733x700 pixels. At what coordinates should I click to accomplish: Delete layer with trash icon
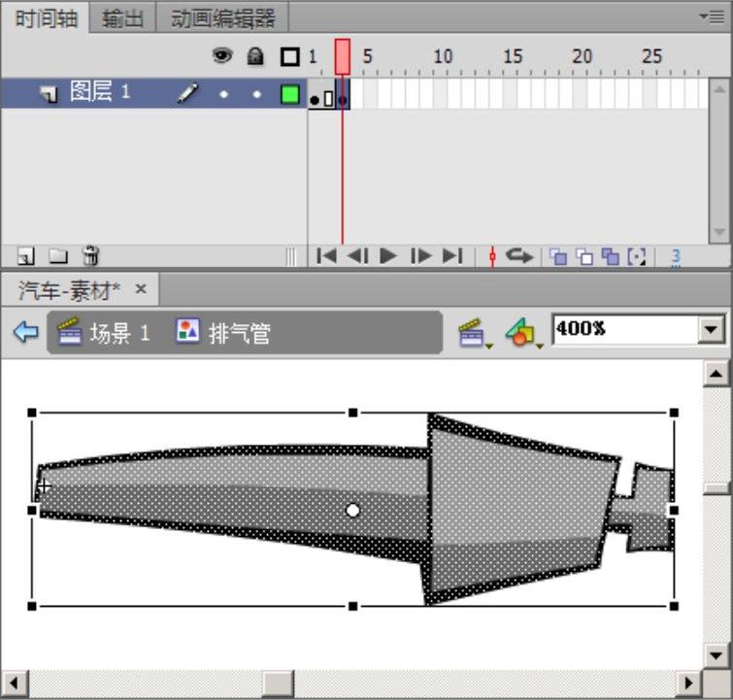point(90,255)
